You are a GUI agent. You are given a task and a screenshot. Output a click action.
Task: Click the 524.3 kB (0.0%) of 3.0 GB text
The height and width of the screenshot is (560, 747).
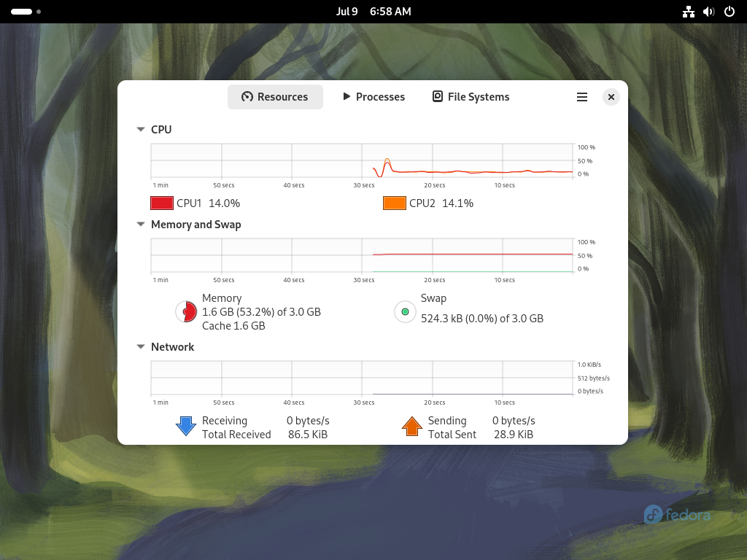482,319
